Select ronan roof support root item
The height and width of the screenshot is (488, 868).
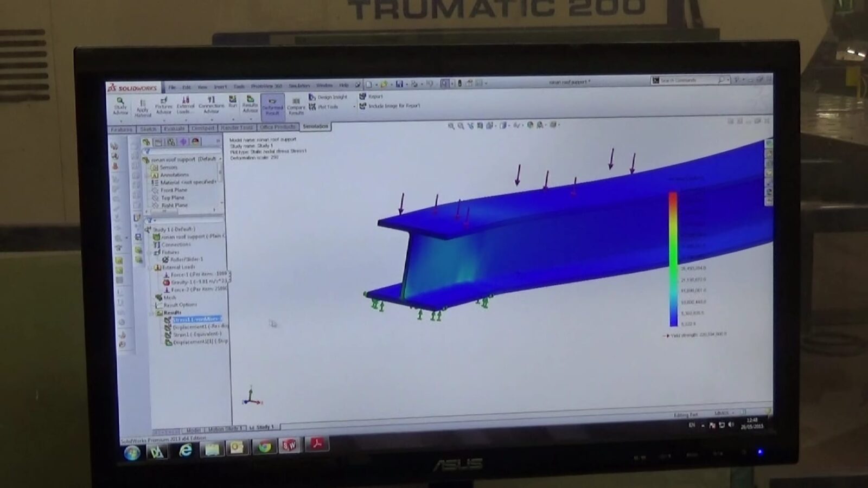180,159
